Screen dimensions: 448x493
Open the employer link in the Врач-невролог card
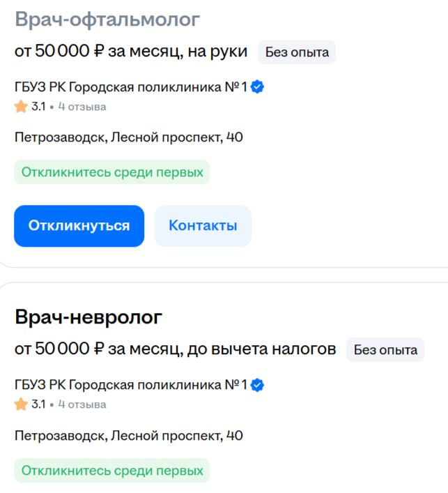click(x=130, y=385)
